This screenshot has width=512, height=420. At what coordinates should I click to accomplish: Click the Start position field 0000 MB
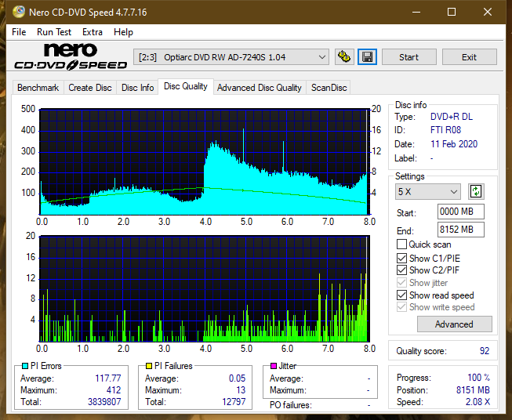click(x=460, y=212)
